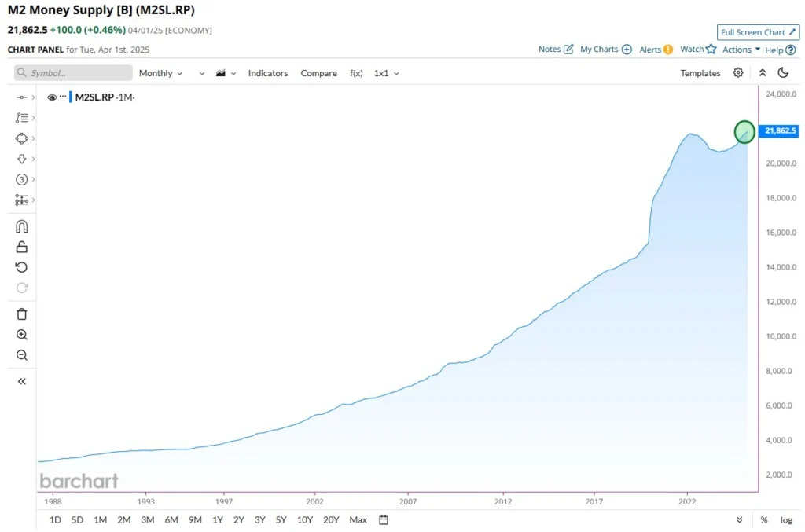Click the Full Screen Chart button
805x532 pixels.
pyautogui.click(x=757, y=31)
